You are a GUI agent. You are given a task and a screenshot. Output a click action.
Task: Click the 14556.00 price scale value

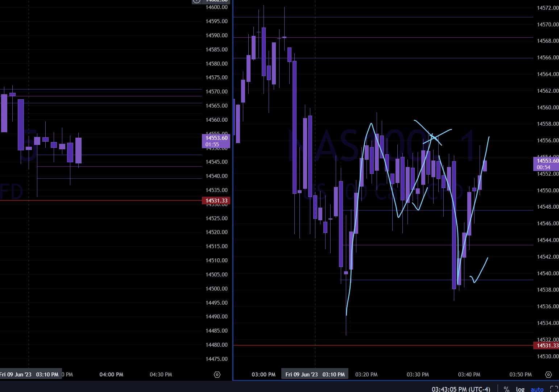[x=548, y=140]
